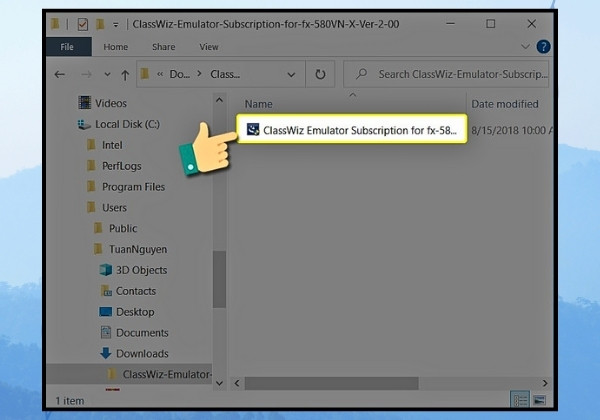Viewport: 600px width, 420px height.
Task: Switch to the Share ribbon tab
Action: point(163,47)
